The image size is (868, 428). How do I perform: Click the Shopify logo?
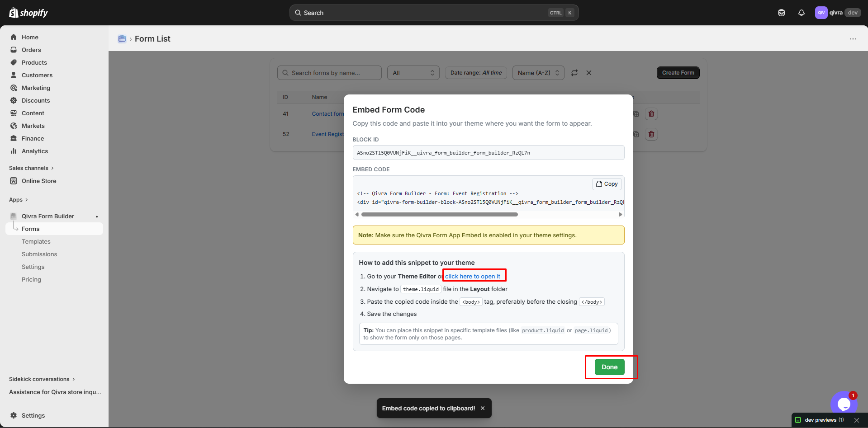coord(28,13)
